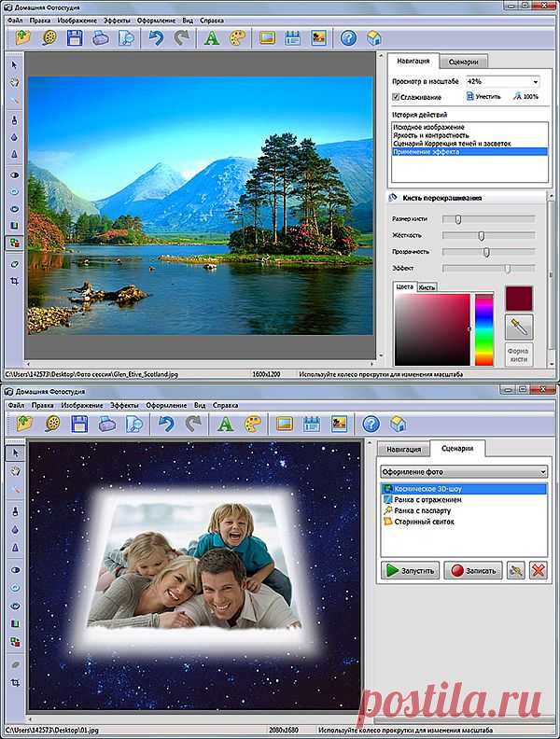Click the edit scenario tools icon
The width and height of the screenshot is (560, 739).
pyautogui.click(x=516, y=570)
